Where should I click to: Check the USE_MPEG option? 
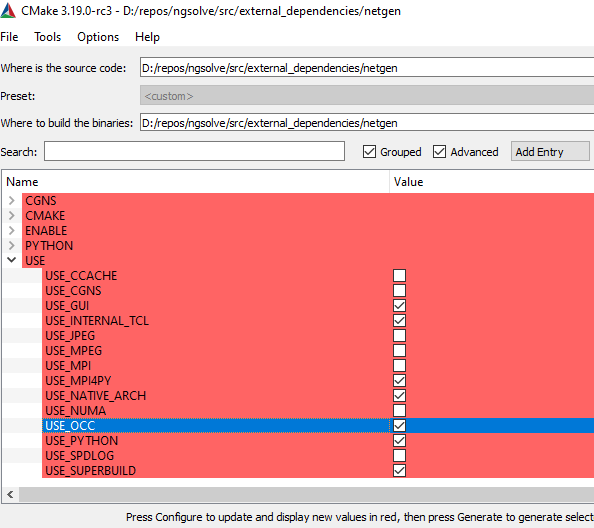pyautogui.click(x=399, y=350)
